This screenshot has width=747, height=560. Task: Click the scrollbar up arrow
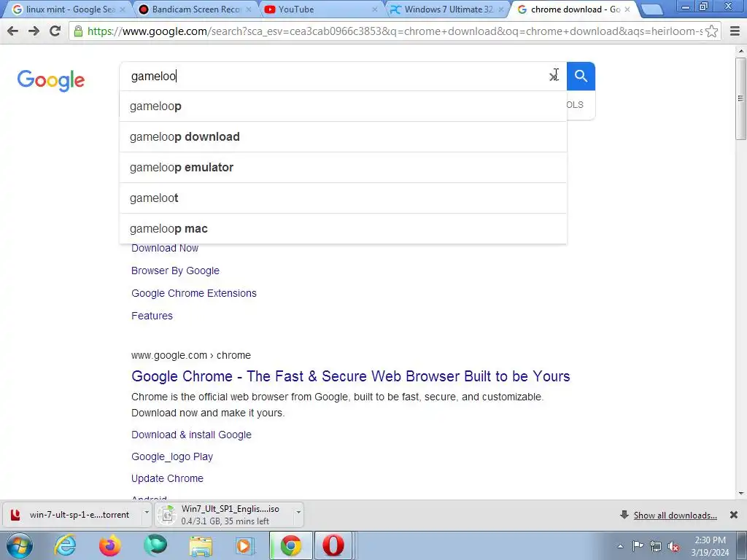click(x=740, y=50)
